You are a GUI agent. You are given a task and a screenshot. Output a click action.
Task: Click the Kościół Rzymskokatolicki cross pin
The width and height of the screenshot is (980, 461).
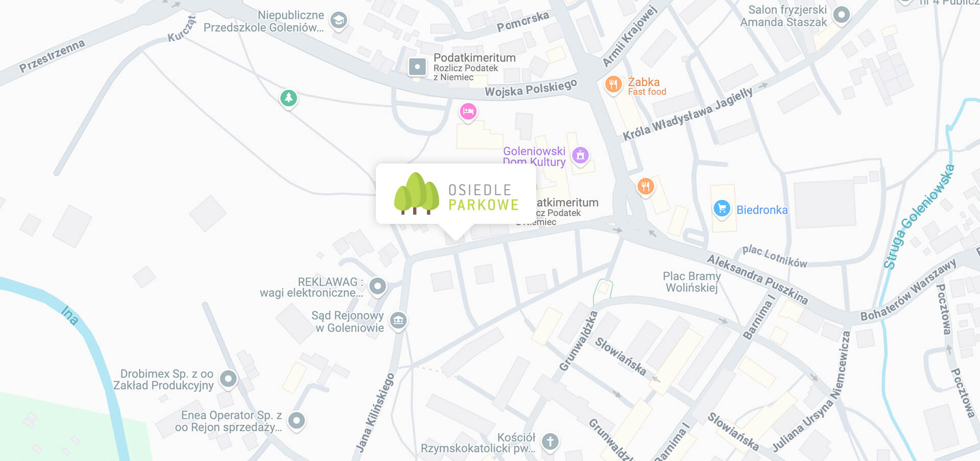coord(550,442)
